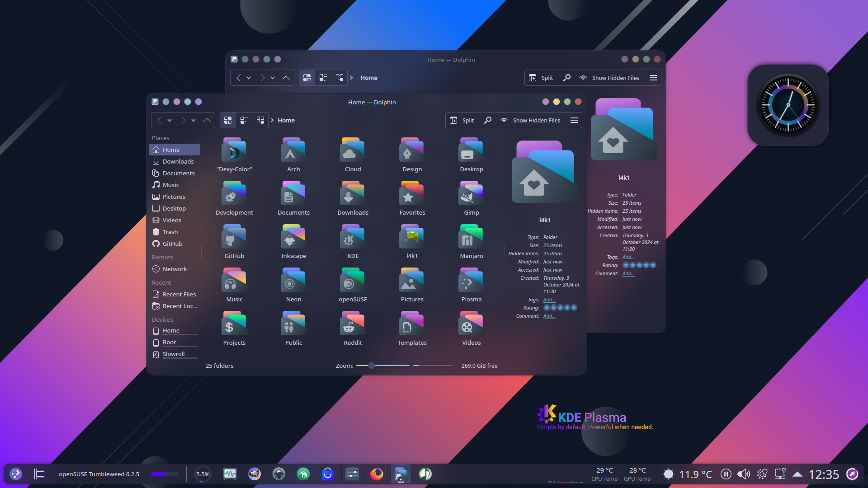The width and height of the screenshot is (868, 488).
Task: Select the Manjaro folder
Action: coord(471,242)
